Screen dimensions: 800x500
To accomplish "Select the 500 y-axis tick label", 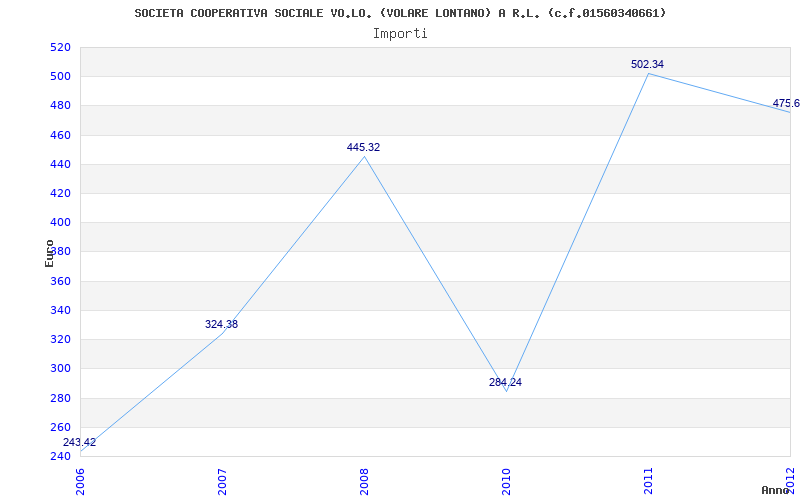I will point(60,77).
